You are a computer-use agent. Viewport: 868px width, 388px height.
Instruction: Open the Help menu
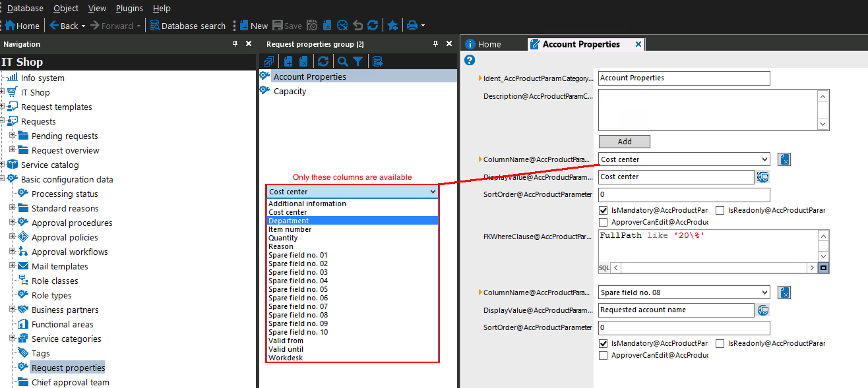pyautogui.click(x=162, y=8)
